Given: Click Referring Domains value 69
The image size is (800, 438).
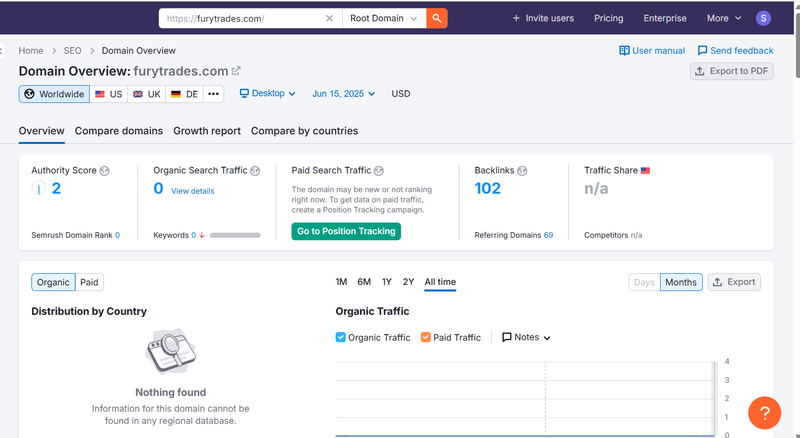Looking at the screenshot, I should (x=548, y=235).
